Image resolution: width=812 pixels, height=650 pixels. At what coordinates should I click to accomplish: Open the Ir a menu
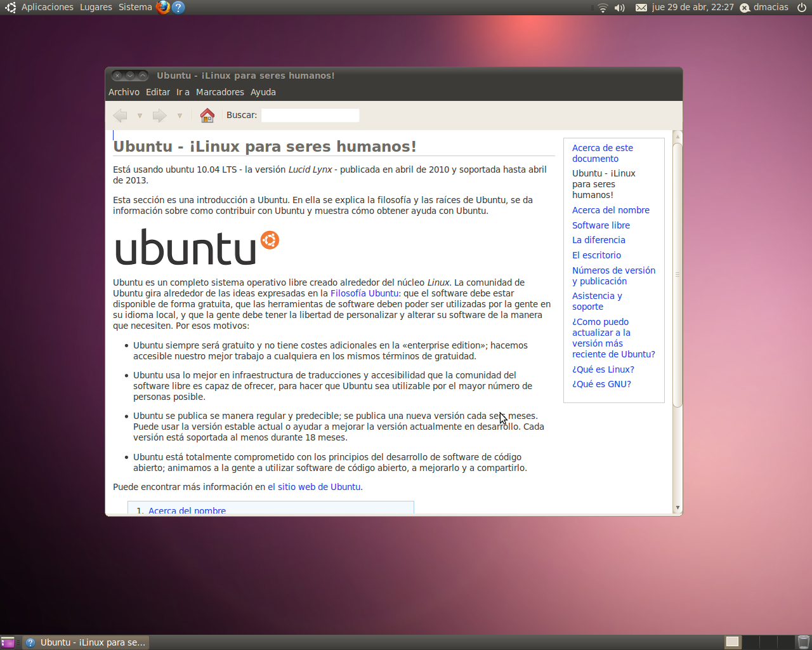point(183,92)
